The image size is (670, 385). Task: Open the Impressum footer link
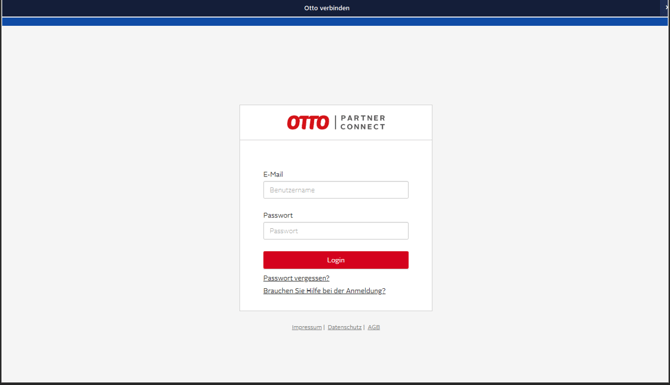(306, 327)
